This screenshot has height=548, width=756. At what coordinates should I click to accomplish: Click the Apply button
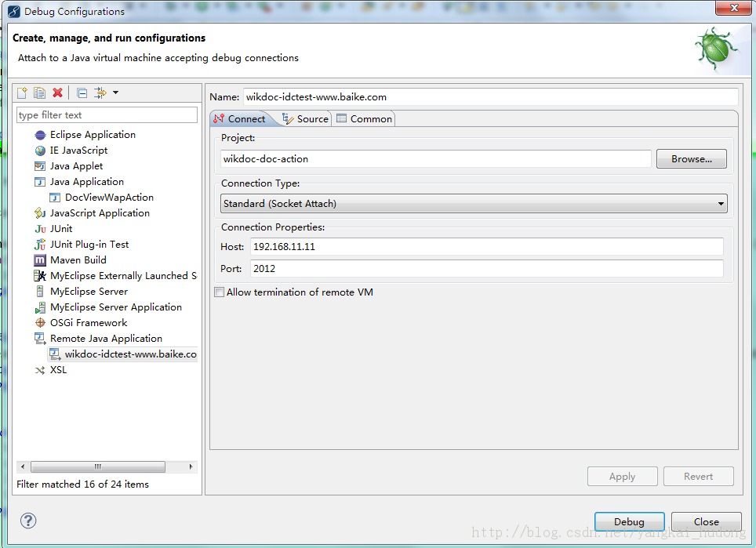pos(622,476)
